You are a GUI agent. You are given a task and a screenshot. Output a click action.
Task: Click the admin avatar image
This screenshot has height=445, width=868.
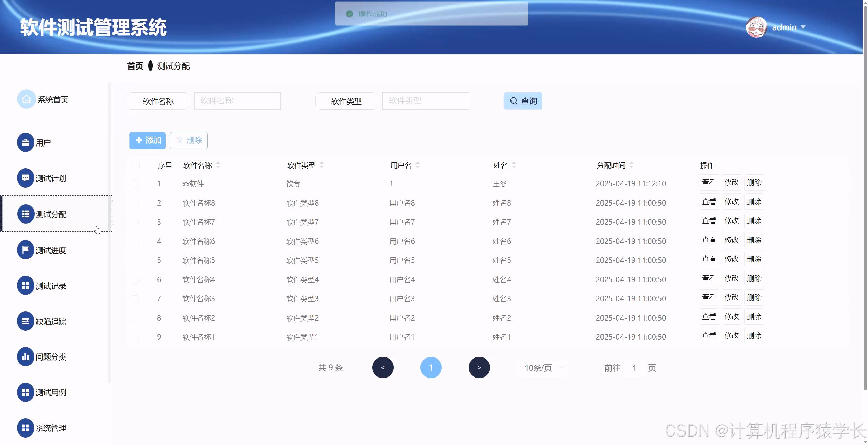coord(756,27)
